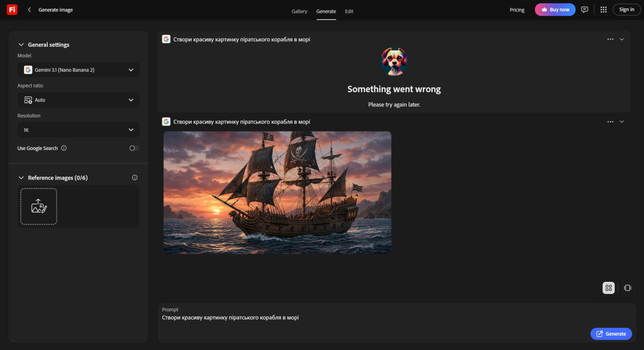This screenshot has width=644, height=350.
Task: Click the Adobe Firefly logo icon
Action: (12, 10)
